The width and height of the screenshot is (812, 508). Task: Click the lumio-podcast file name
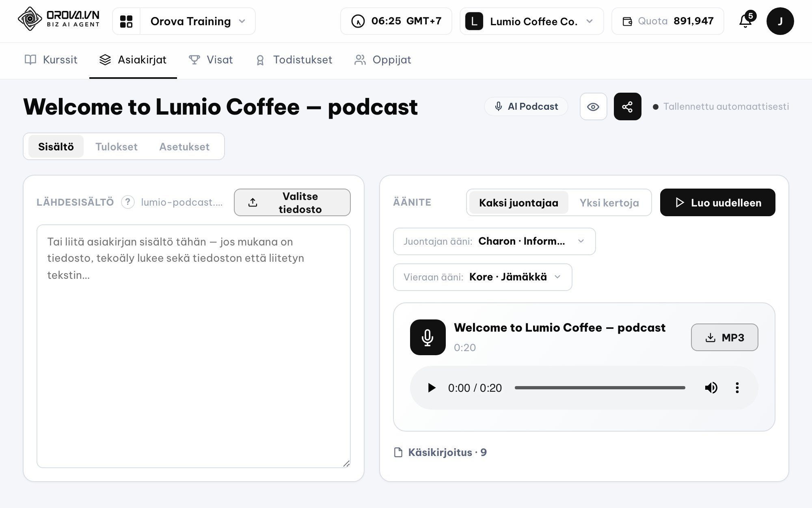[x=182, y=202]
